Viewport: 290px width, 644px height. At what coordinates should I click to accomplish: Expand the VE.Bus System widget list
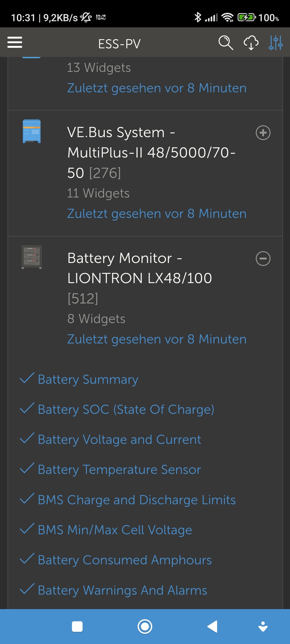coord(263,133)
